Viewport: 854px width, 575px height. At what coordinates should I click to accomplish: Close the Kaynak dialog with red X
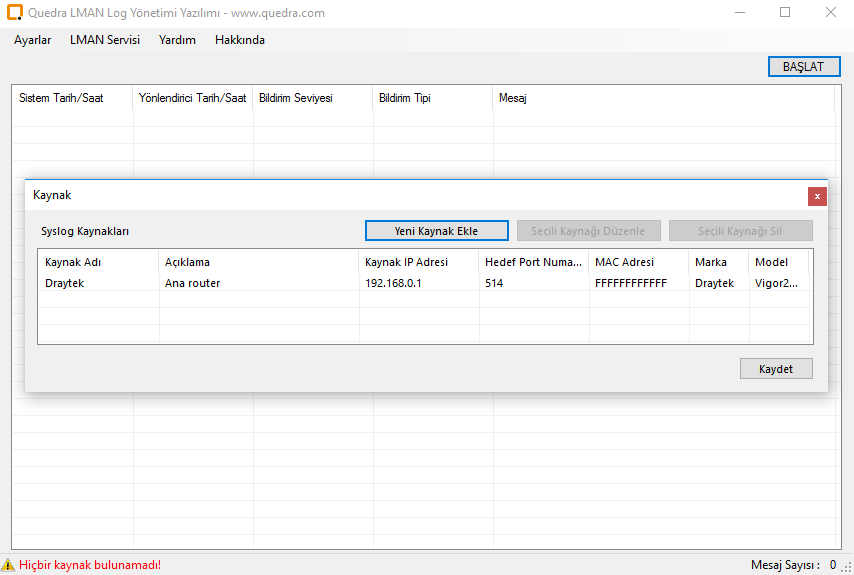(817, 196)
